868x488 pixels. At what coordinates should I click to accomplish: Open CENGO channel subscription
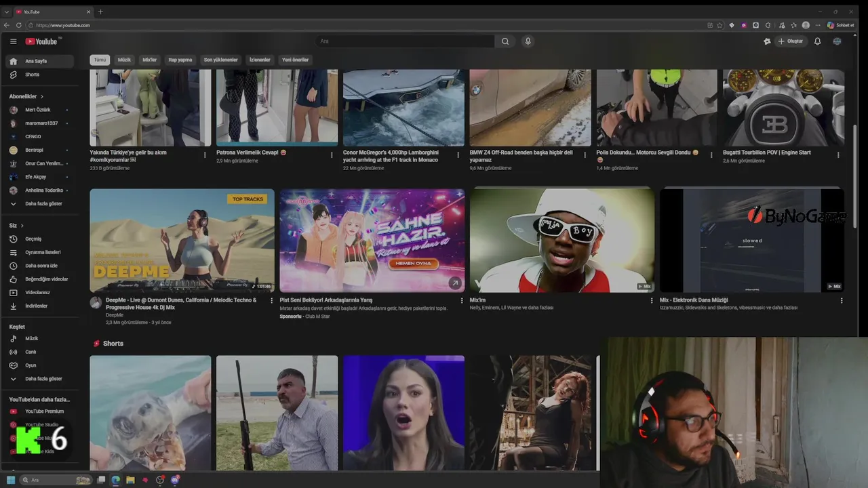[41, 136]
